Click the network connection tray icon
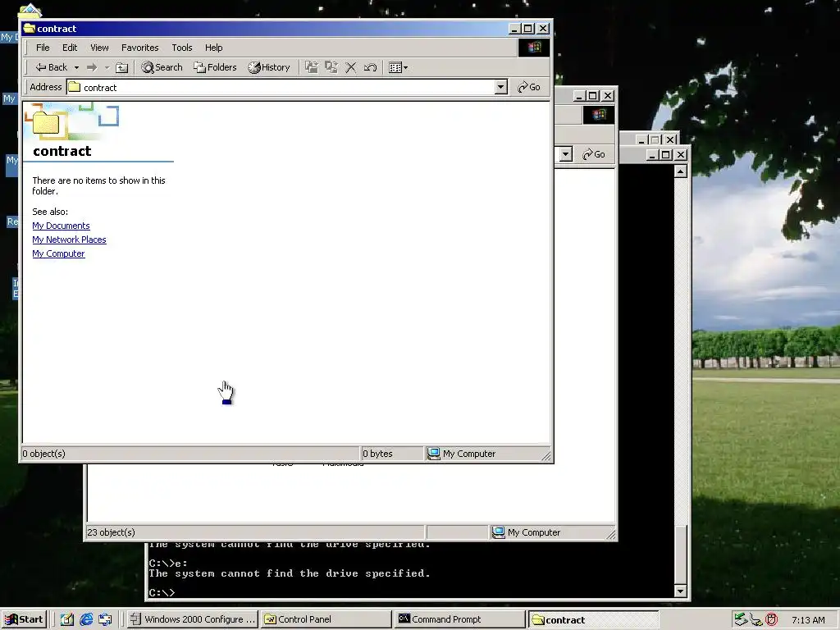 (x=756, y=620)
